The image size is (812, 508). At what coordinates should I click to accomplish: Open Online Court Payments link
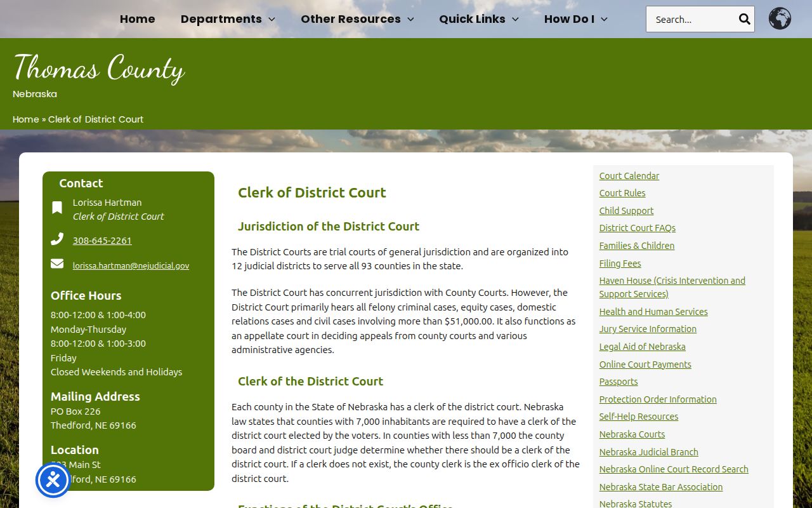point(645,364)
